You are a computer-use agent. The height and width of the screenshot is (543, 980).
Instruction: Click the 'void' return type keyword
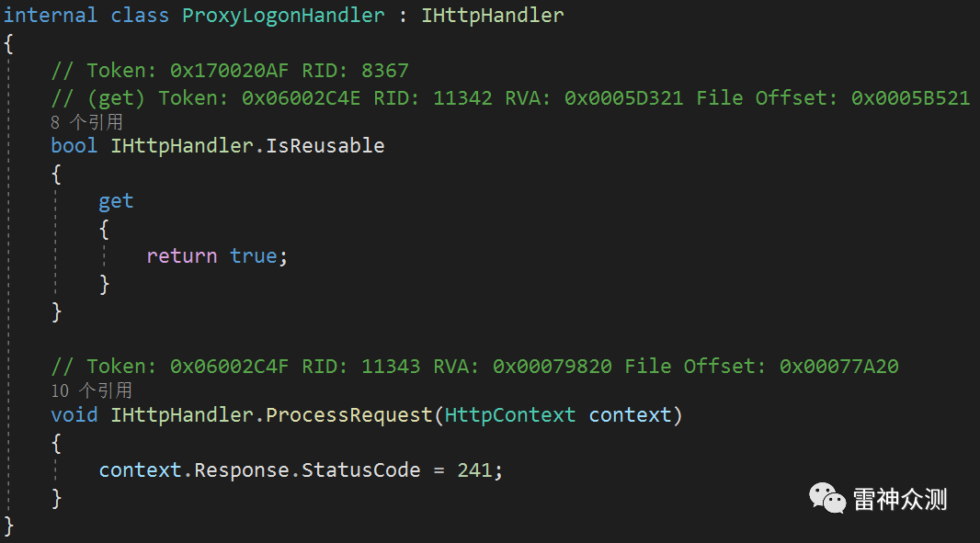pos(74,415)
